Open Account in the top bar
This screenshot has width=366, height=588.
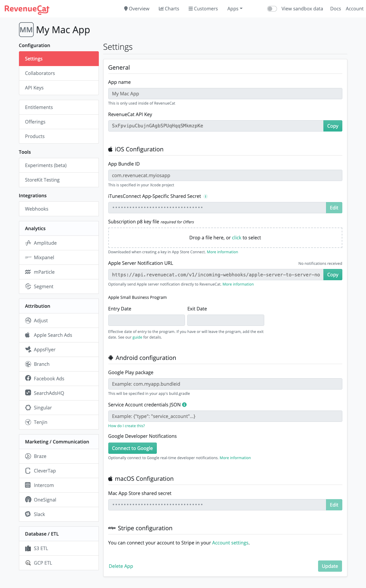354,9
